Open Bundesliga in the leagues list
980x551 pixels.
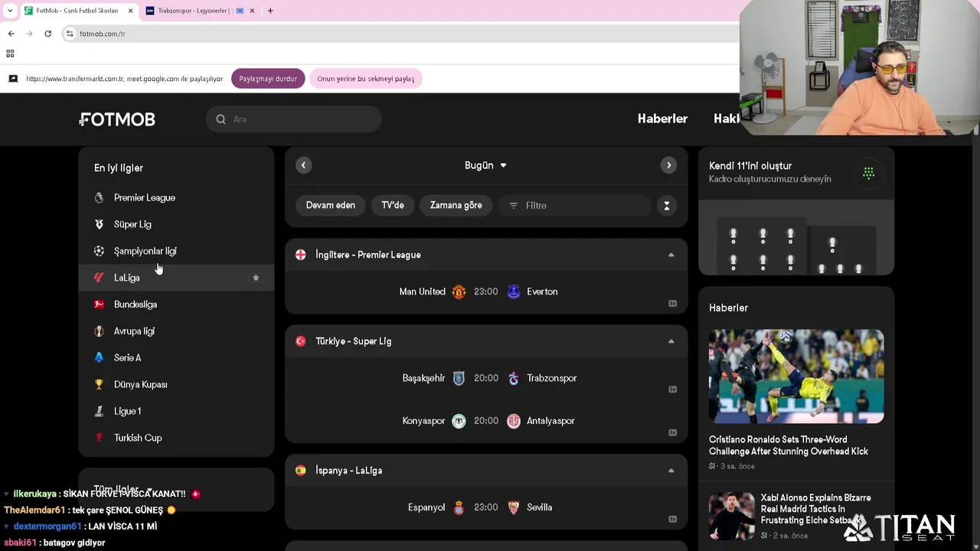176,305
